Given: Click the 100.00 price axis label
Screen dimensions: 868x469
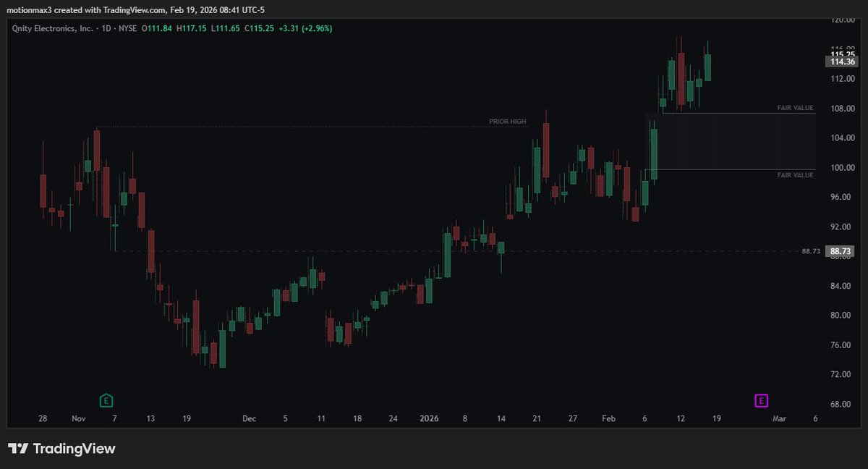Looking at the screenshot, I should (x=843, y=168).
